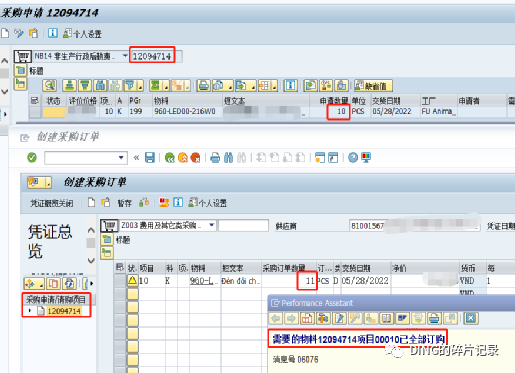
Task: Expand the 标题 header section in the purchase order
Action: [107, 239]
